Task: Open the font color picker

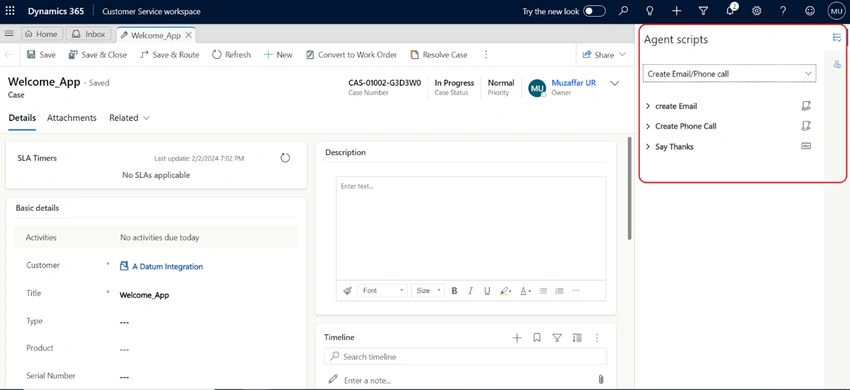Action: point(525,291)
